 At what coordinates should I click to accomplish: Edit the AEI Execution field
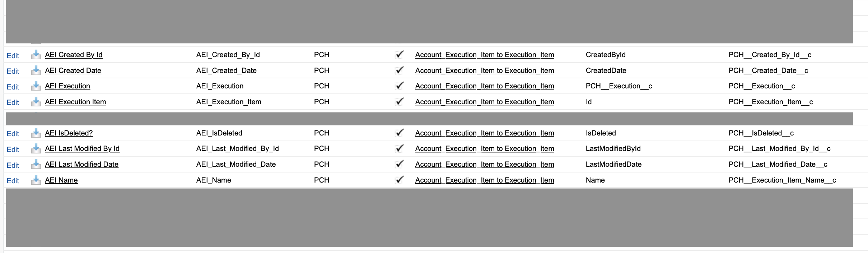[13, 87]
